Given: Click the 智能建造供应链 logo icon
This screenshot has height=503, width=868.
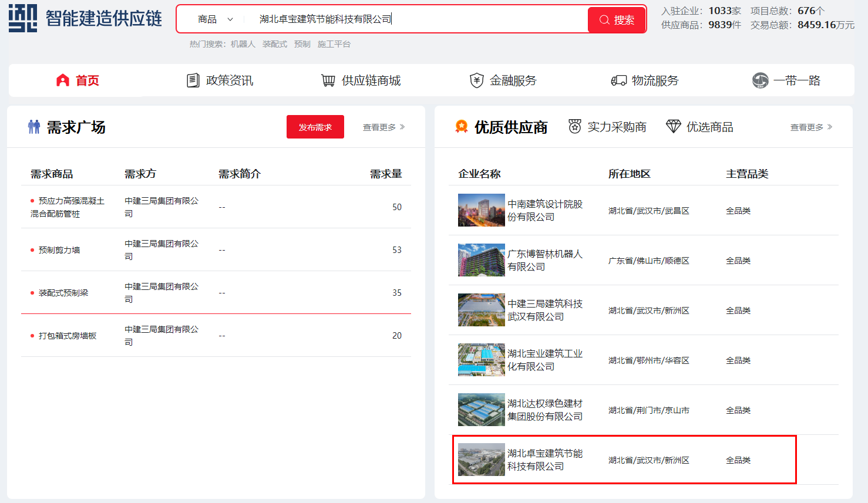Looking at the screenshot, I should click(23, 18).
